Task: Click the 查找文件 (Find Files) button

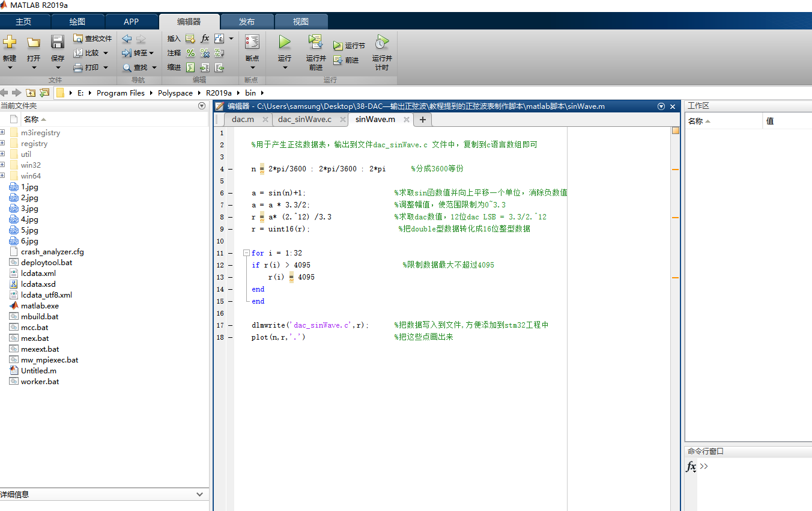Action: (x=92, y=38)
